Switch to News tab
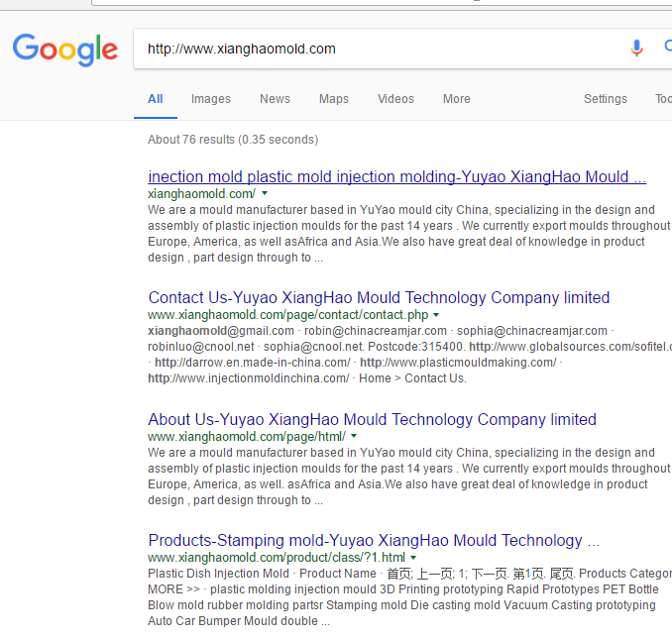Viewport: 672px width, 639px height. [275, 99]
